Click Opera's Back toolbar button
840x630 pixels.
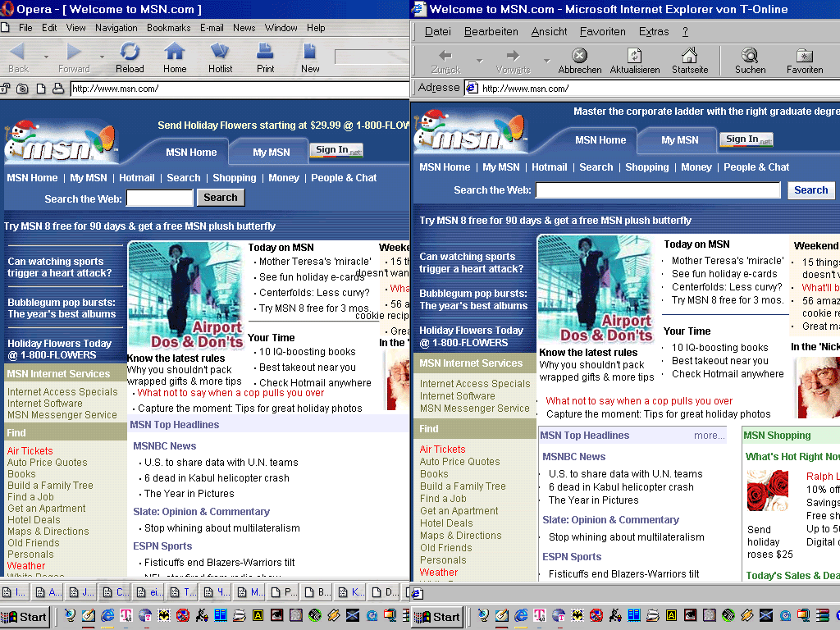tap(18, 58)
